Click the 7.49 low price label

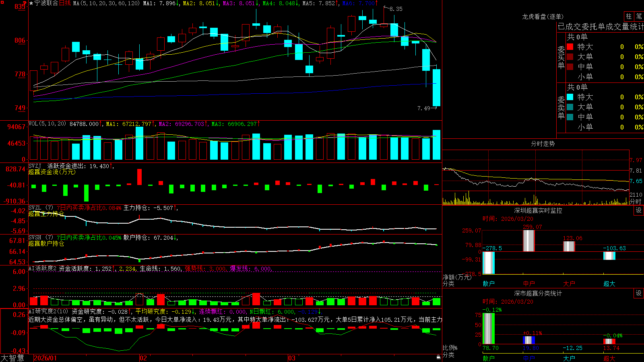424,108
